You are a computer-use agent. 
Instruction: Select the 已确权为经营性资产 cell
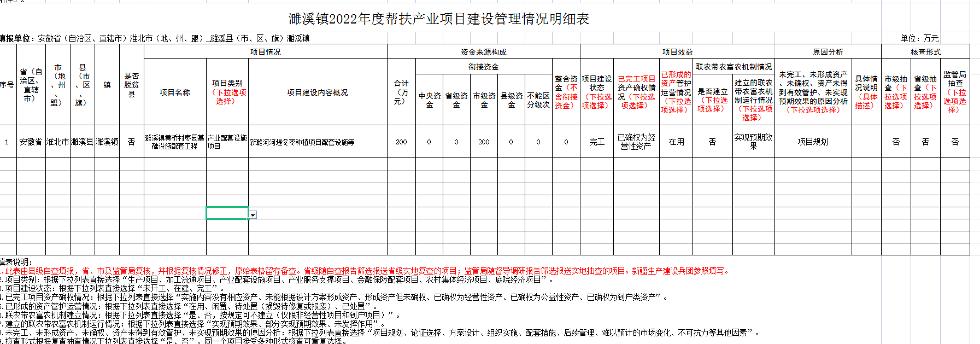click(637, 142)
